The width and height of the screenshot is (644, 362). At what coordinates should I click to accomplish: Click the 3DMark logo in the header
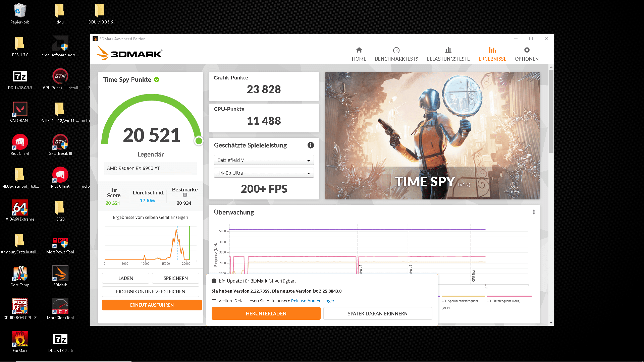(129, 53)
